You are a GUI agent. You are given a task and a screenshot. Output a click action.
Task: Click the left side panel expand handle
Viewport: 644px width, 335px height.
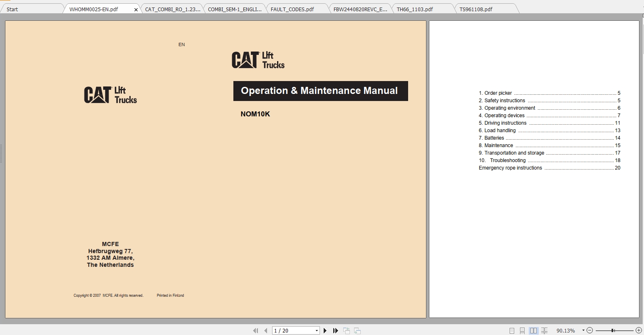pos(1,154)
